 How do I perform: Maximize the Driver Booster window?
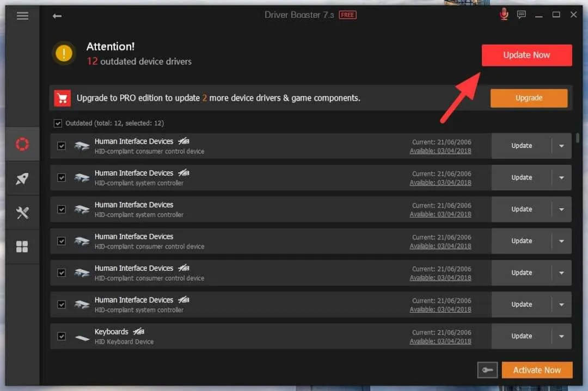556,15
